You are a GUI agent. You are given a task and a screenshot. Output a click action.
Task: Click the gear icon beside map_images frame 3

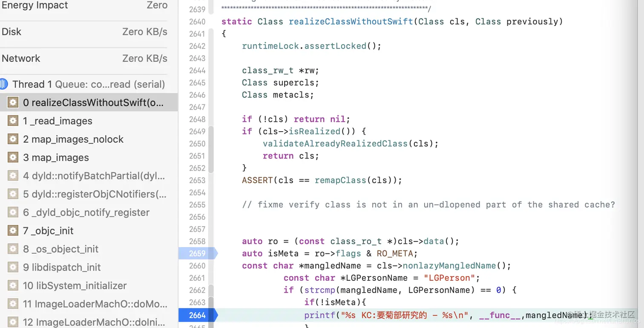[13, 157]
